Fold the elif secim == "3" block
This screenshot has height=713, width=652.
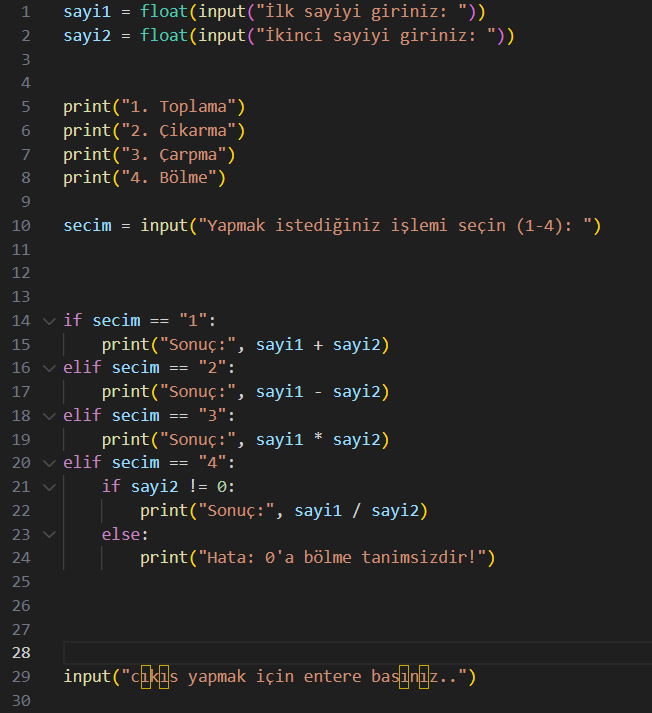pyautogui.click(x=49, y=416)
